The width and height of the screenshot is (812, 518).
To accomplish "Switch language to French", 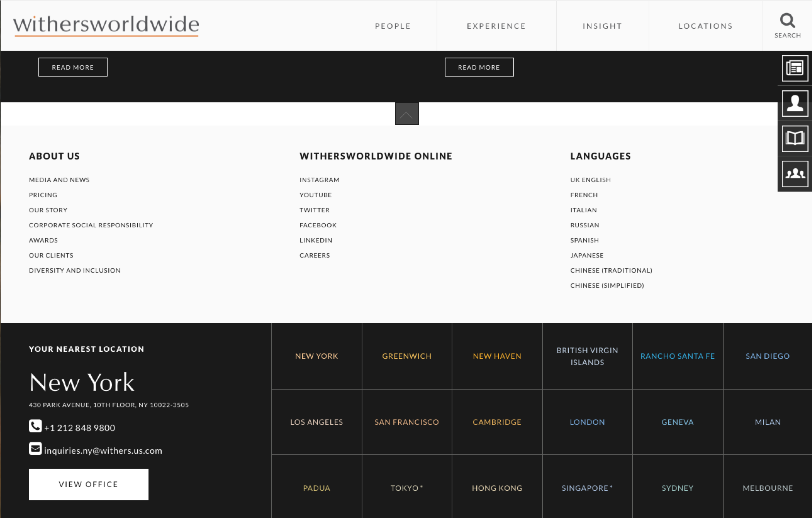I will [584, 195].
